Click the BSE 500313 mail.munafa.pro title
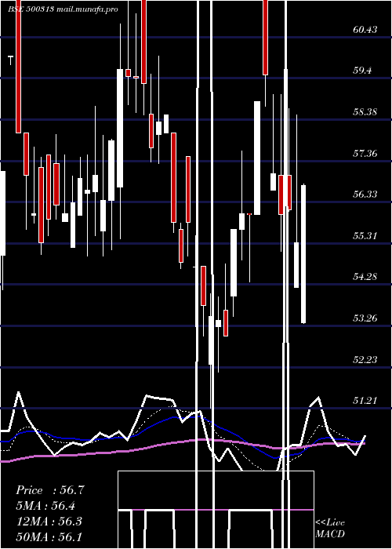 (63, 9)
